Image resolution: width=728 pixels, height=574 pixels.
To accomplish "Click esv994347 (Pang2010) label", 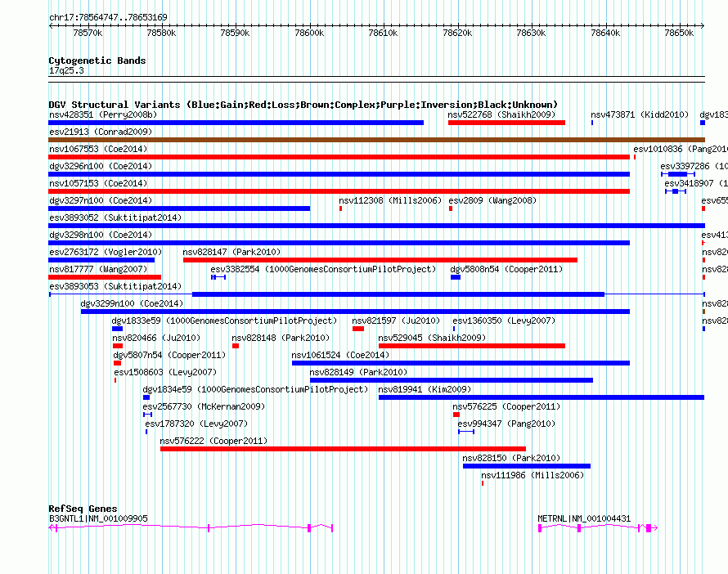I will click(x=506, y=424).
